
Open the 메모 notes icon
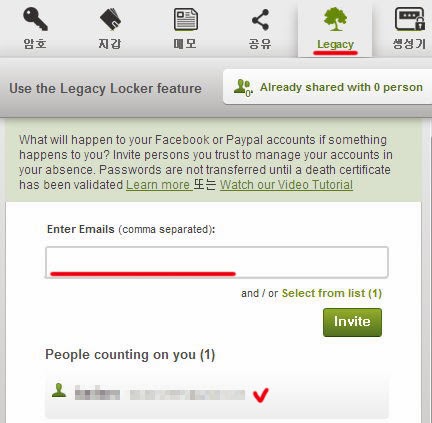tap(186, 19)
